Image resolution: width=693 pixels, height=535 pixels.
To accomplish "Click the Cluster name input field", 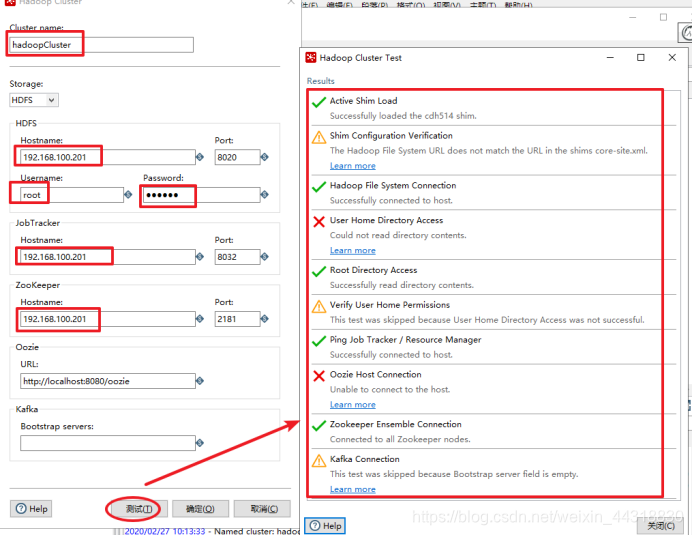I will [x=101, y=45].
